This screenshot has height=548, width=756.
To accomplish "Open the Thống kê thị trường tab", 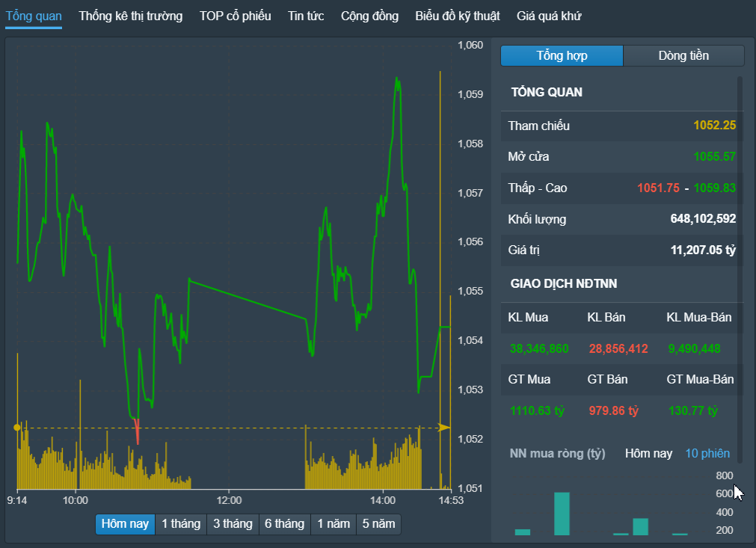I will coord(131,16).
